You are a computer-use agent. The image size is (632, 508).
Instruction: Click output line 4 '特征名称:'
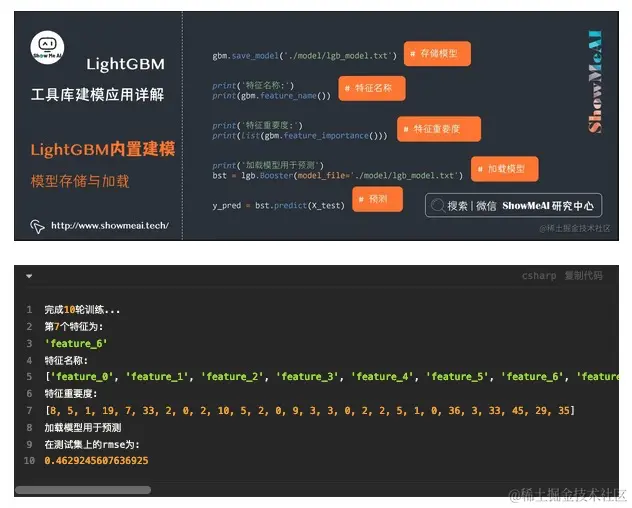(x=66, y=360)
